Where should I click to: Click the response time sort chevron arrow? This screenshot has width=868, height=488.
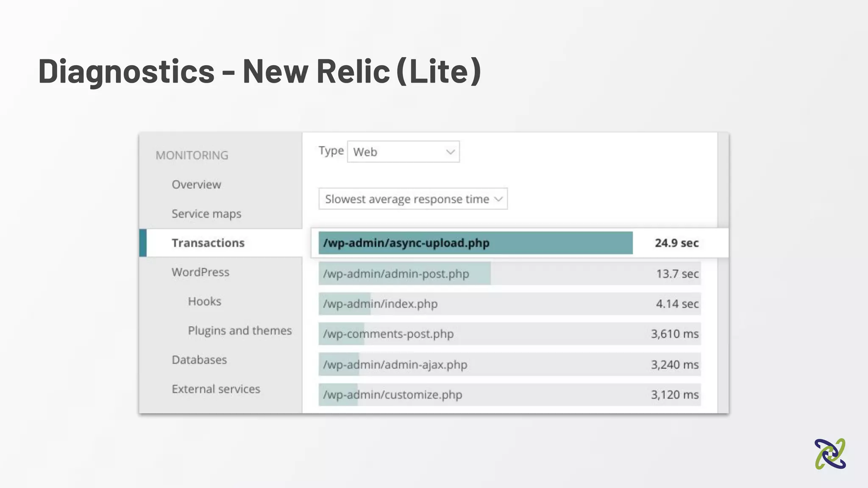[x=498, y=199]
